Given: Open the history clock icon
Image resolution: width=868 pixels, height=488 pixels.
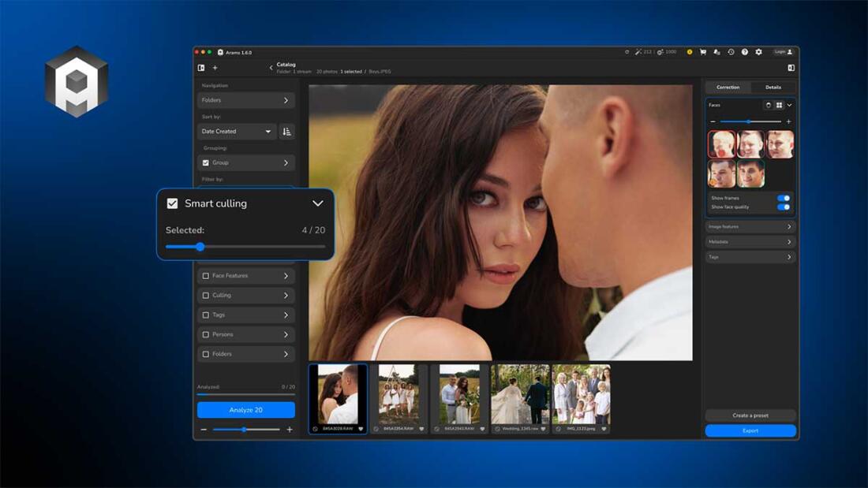Looking at the screenshot, I should point(731,52).
